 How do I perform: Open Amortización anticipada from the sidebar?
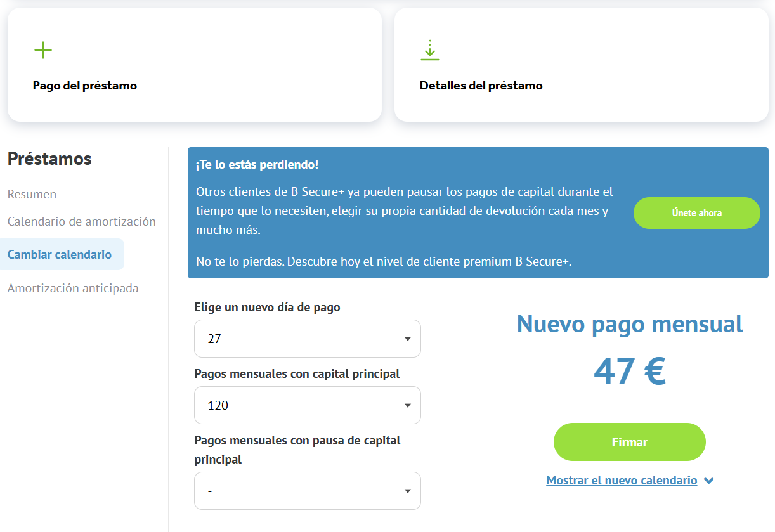73,288
